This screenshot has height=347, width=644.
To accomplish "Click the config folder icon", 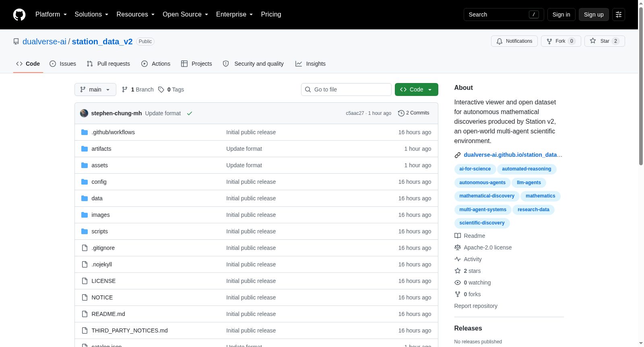I will 85,182.
